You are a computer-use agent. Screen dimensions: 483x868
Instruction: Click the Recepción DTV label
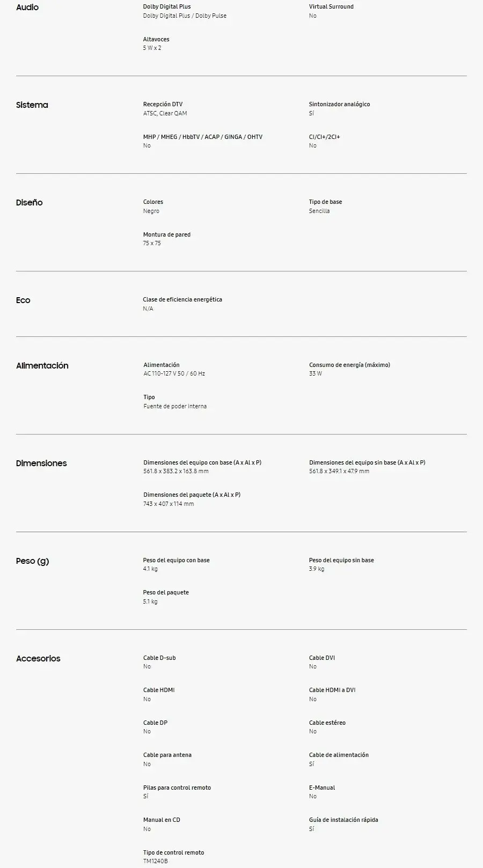click(x=163, y=105)
